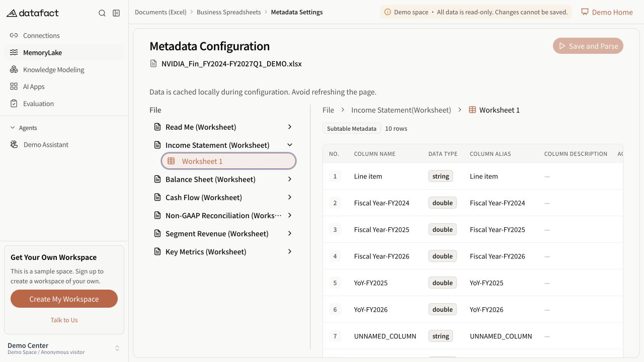Click 'double' type for Fiscal Year-FY2025
This screenshot has height=362, width=644.
443,230
